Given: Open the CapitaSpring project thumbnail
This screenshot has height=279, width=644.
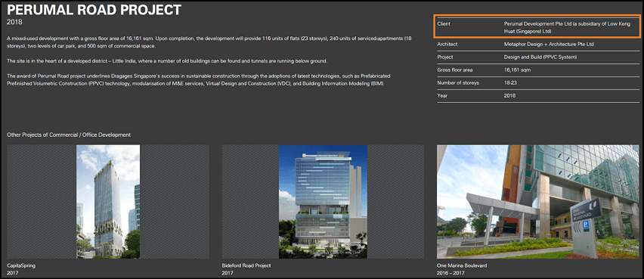Looking at the screenshot, I should coord(108,201).
